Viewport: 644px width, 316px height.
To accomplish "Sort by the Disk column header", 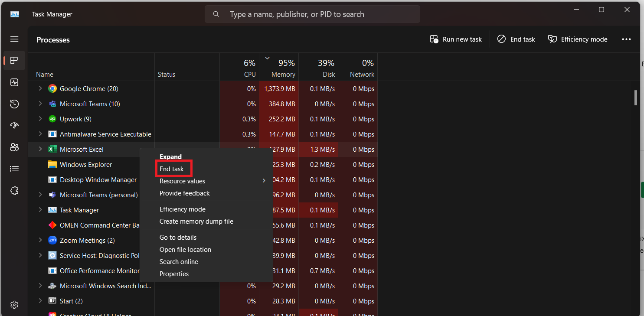I will coord(318,67).
